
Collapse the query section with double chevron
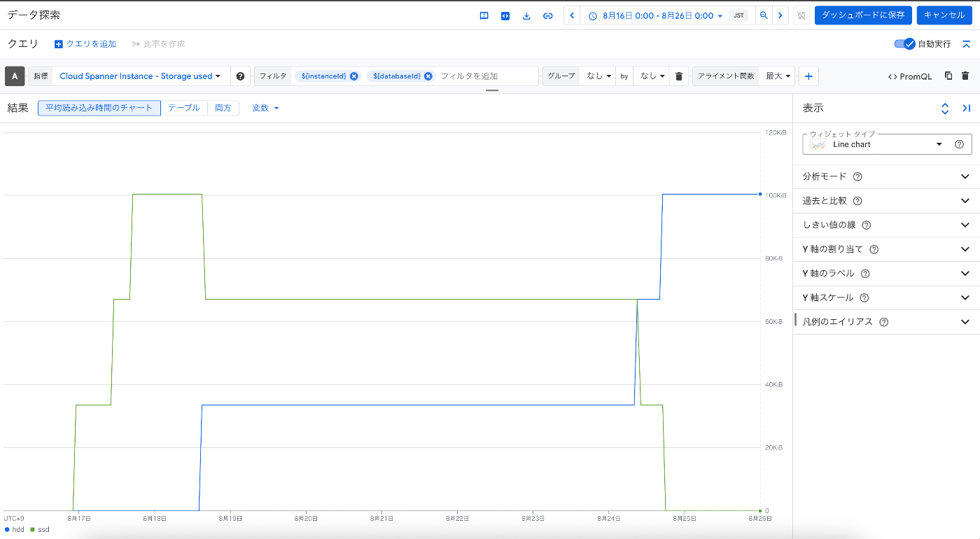coord(967,43)
